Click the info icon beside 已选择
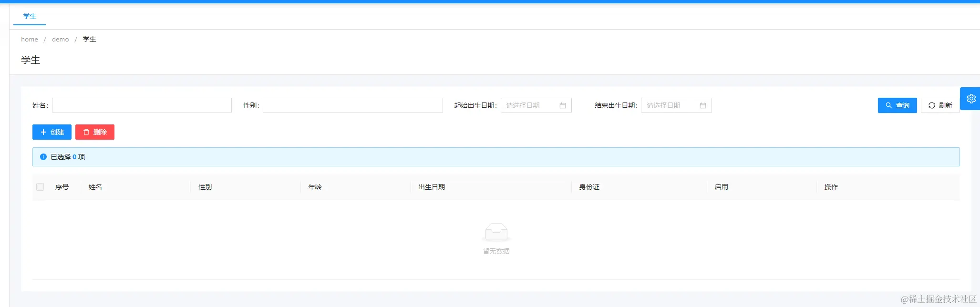Image resolution: width=980 pixels, height=307 pixels. tap(43, 157)
